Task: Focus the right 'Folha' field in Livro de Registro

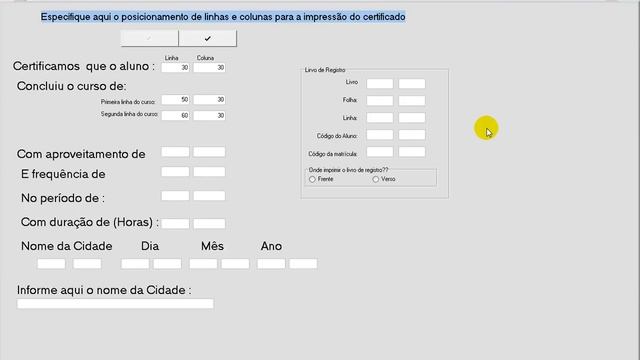Action: point(412,100)
